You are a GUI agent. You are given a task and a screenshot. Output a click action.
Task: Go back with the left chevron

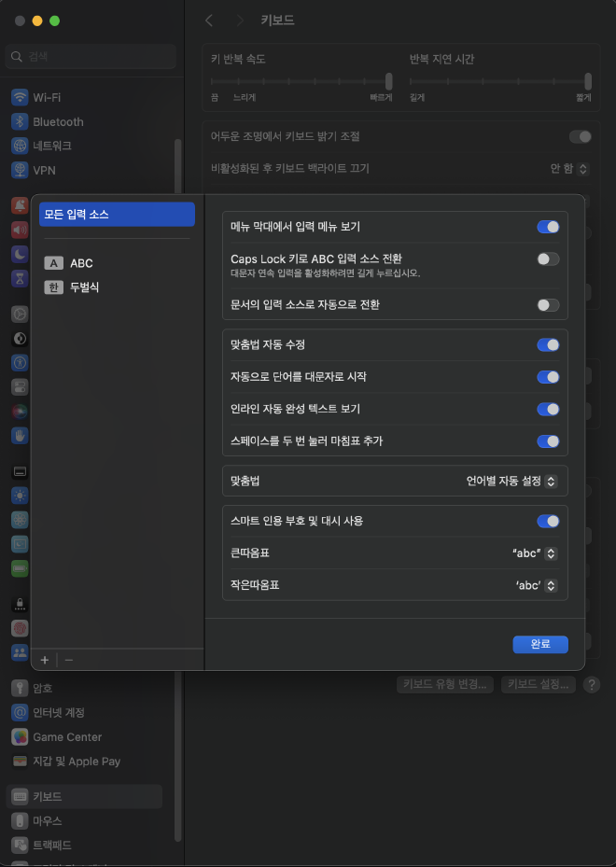(x=208, y=21)
